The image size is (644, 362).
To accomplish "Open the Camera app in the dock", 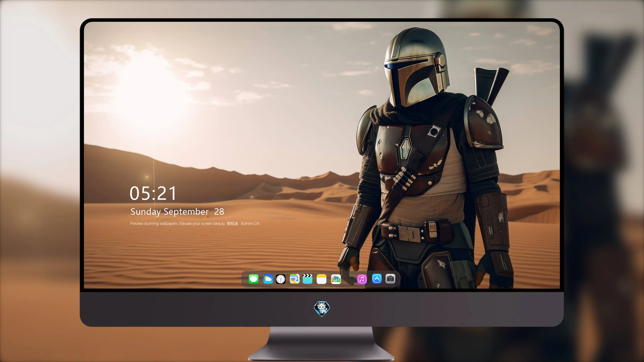I will coord(390,278).
